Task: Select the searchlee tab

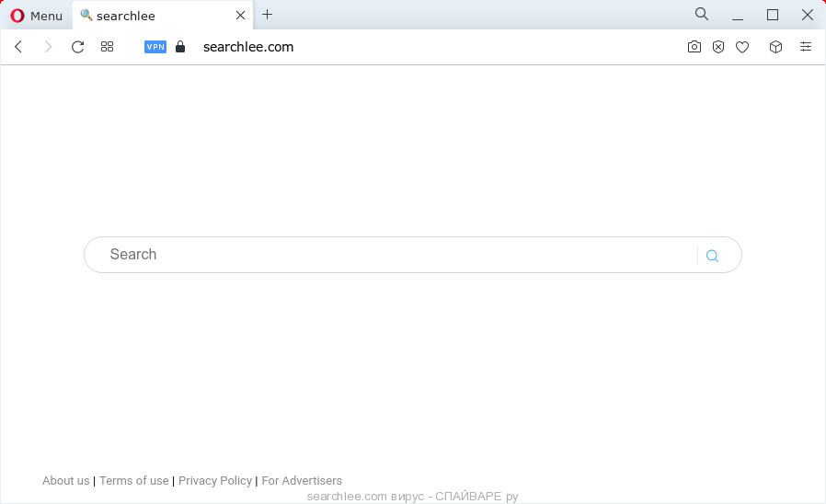Action: coord(163,16)
